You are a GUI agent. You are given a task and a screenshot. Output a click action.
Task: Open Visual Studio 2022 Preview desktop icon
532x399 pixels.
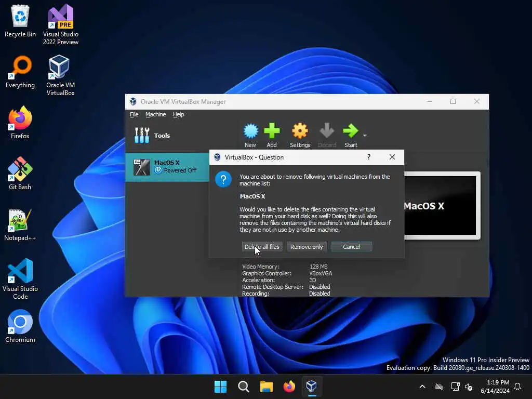click(61, 24)
